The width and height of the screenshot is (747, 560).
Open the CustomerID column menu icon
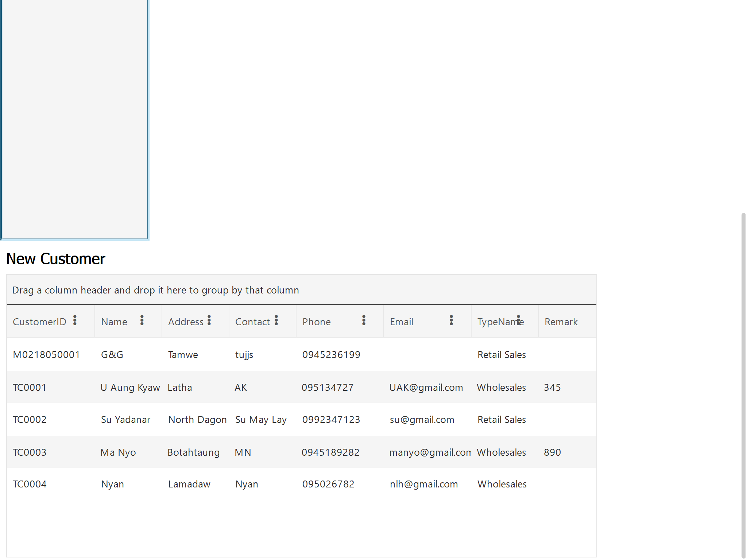click(75, 320)
